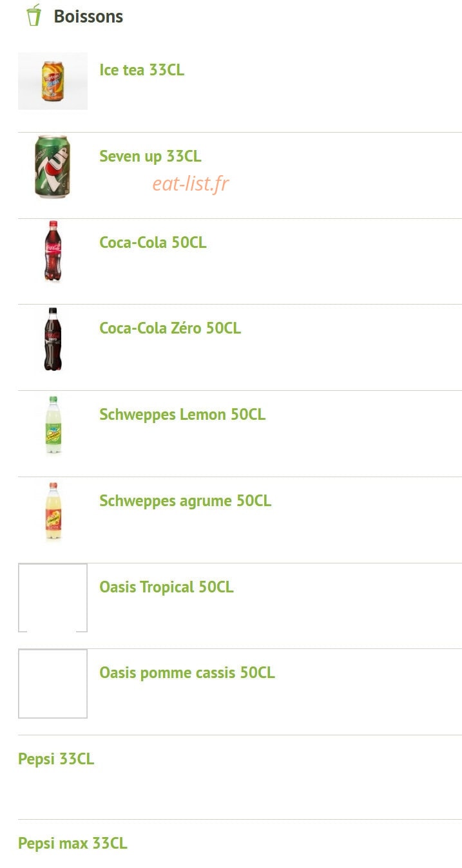
Task: Open Pepsi max 33CL entry
Action: [x=73, y=844]
